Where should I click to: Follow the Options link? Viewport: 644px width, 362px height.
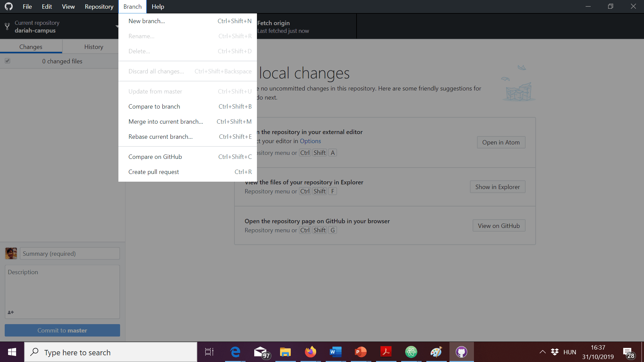tap(310, 141)
